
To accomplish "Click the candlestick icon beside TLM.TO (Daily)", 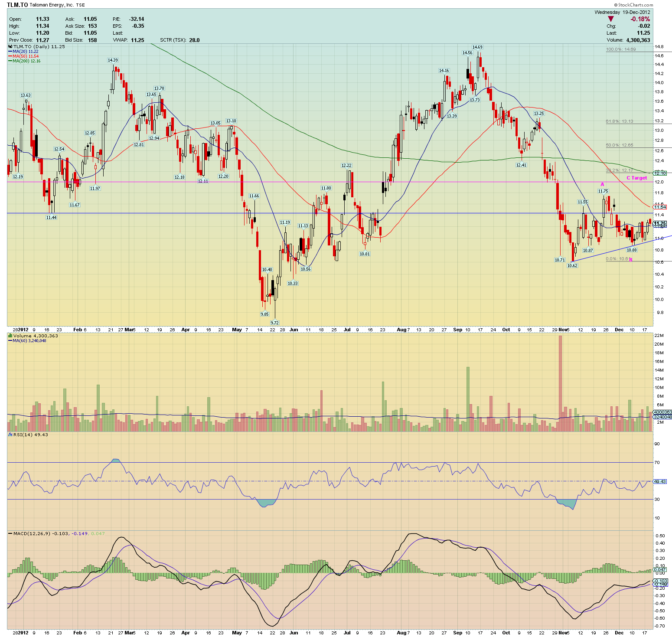I will coord(10,46).
